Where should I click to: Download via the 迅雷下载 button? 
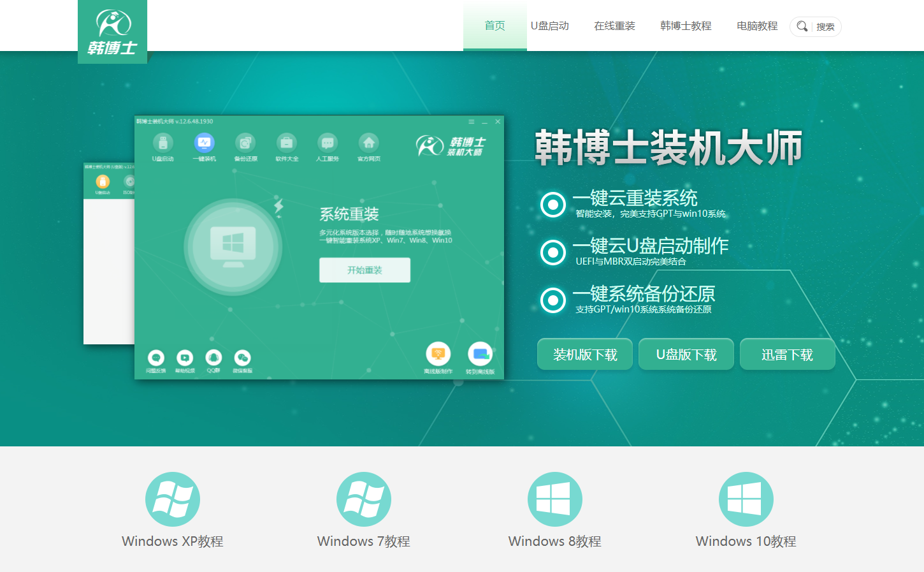point(788,354)
